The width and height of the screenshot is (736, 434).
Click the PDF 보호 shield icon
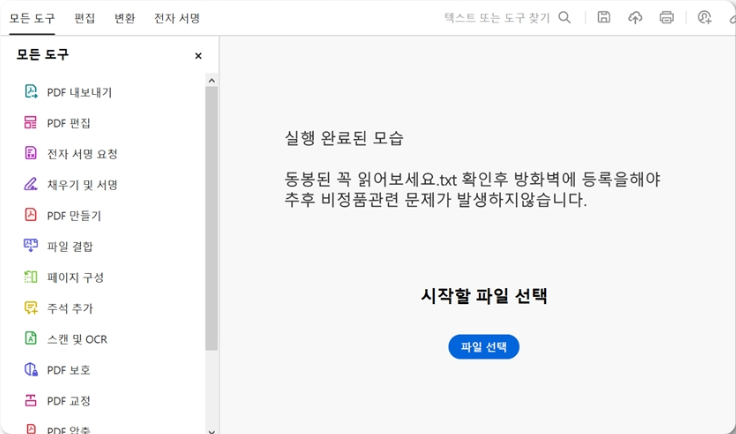coord(30,370)
